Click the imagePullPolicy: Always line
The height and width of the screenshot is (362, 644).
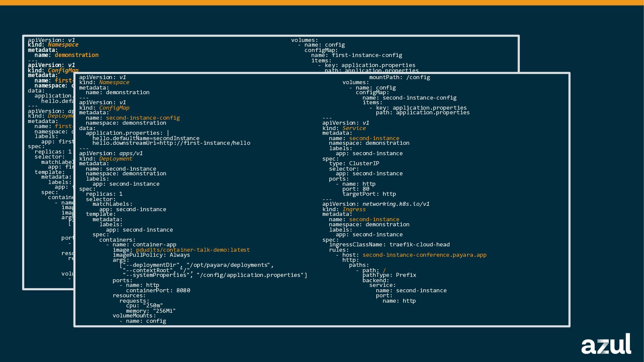pos(151,255)
